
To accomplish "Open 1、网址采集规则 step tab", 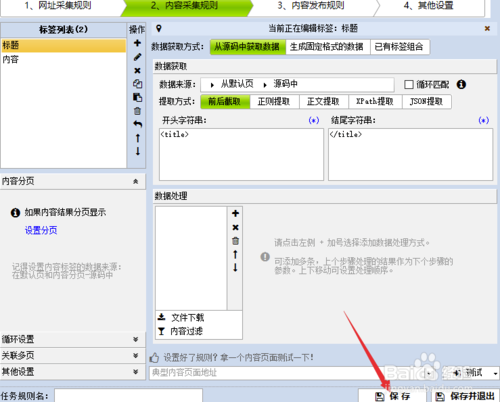I will (58, 6).
